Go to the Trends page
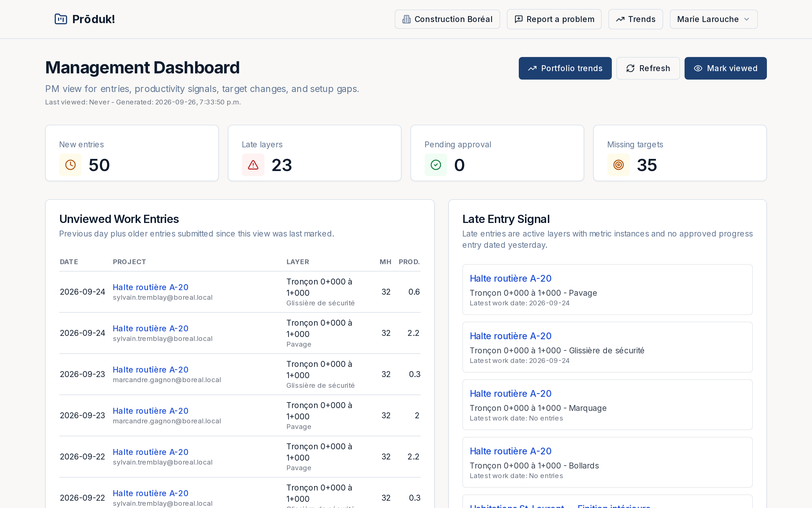The height and width of the screenshot is (508, 812). tap(636, 19)
